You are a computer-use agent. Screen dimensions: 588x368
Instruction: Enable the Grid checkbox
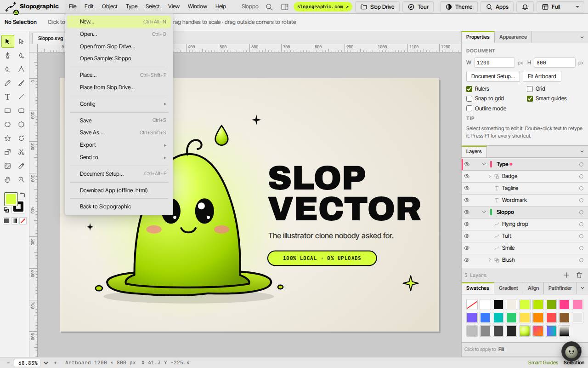tap(530, 89)
